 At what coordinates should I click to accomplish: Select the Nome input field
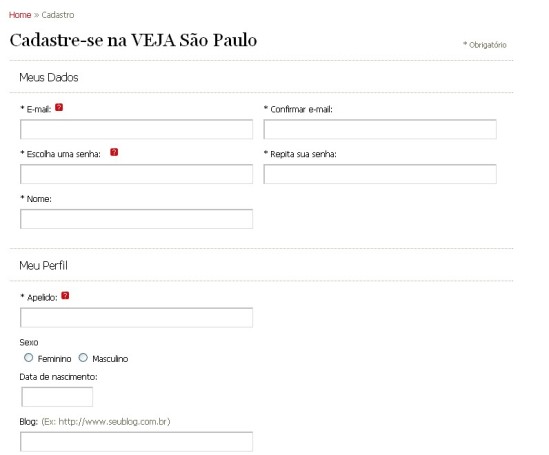pyautogui.click(x=136, y=219)
